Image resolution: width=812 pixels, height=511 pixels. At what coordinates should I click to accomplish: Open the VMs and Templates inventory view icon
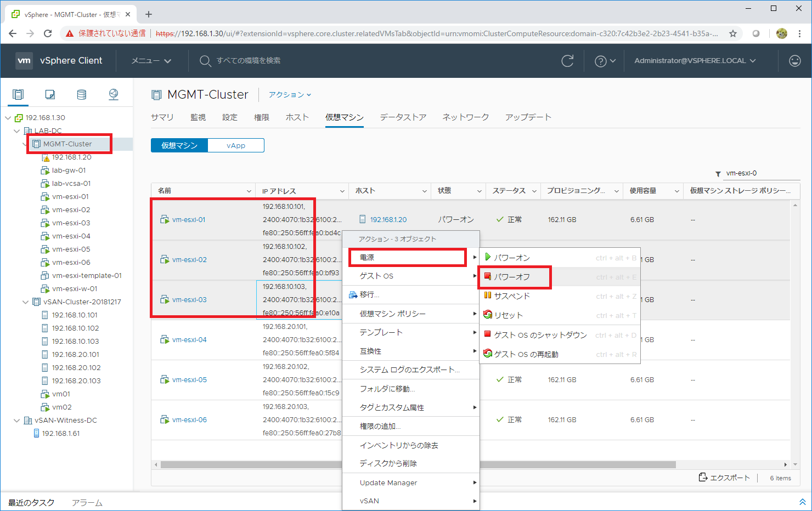[50, 95]
